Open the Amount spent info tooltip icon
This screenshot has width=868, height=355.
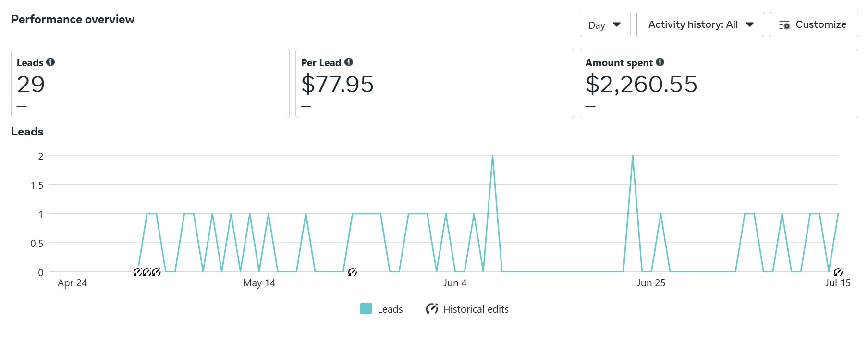tap(660, 62)
